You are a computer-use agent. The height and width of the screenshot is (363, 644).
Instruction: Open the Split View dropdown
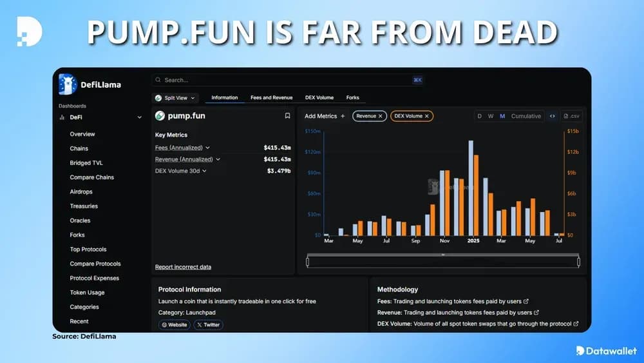175,98
